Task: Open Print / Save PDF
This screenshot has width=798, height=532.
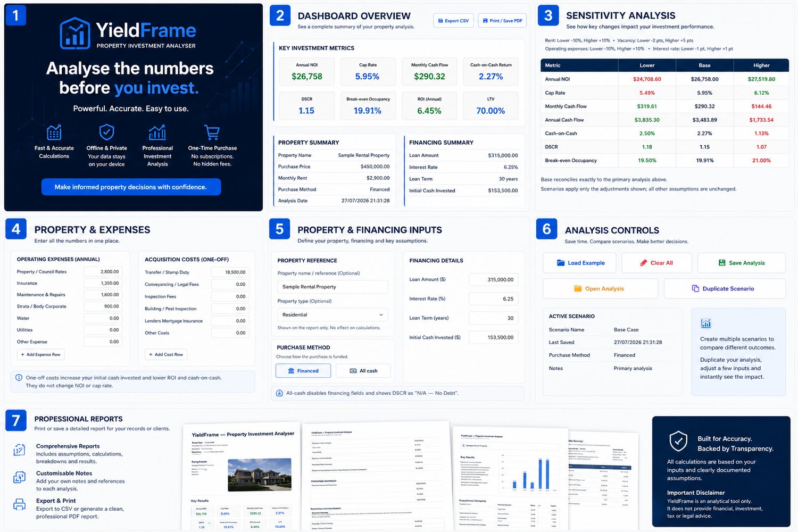Action: pyautogui.click(x=502, y=21)
